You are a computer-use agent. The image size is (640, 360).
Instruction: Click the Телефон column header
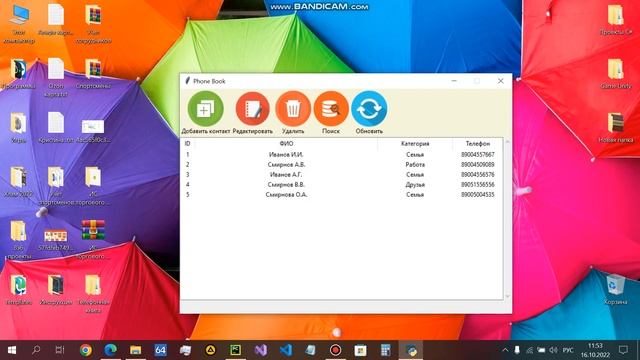click(478, 144)
